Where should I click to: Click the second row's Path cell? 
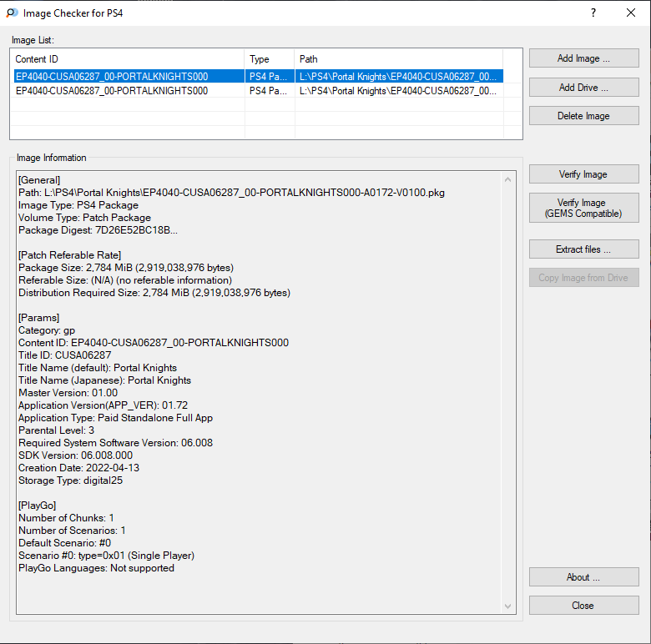(x=398, y=91)
